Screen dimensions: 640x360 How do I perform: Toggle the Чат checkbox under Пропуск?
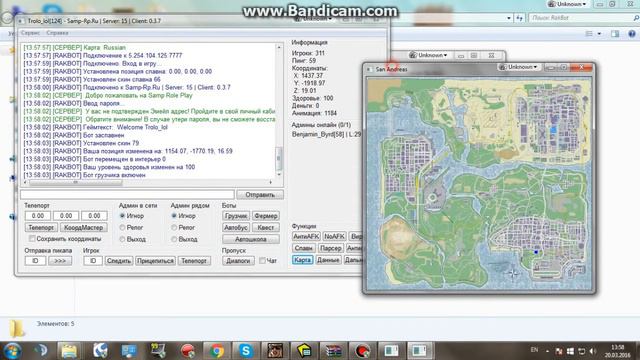click(x=262, y=260)
